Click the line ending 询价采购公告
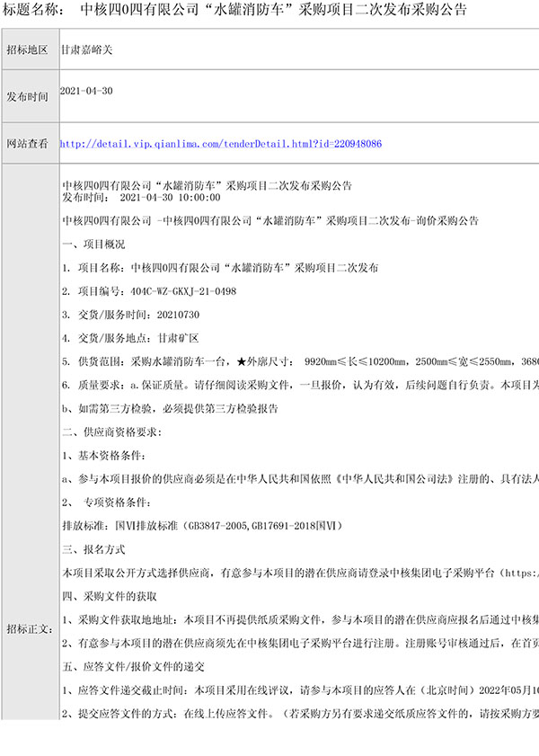The width and height of the screenshot is (539, 756). tap(270, 221)
